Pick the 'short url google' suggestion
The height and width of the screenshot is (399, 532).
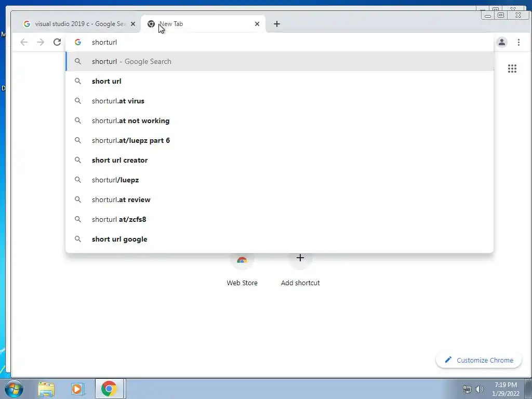[280, 239]
